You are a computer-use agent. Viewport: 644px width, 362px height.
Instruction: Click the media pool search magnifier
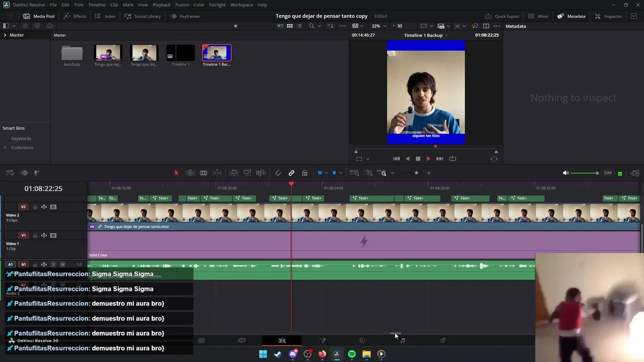[311, 26]
